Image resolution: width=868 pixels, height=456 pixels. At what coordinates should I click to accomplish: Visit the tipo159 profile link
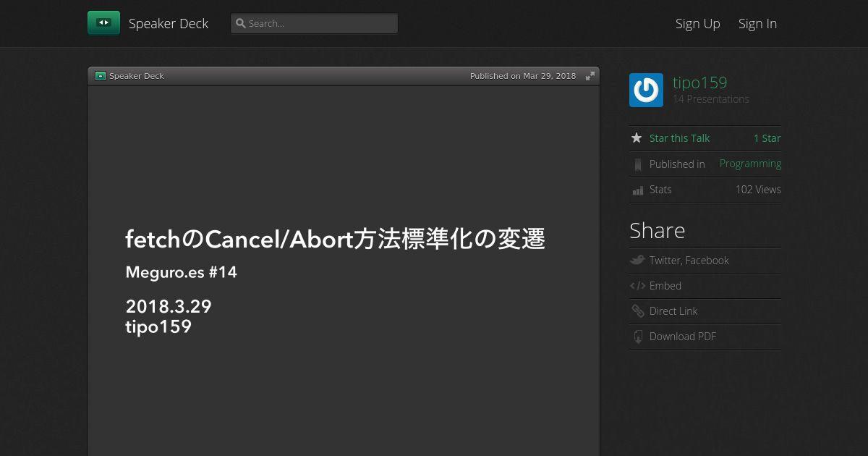point(699,83)
